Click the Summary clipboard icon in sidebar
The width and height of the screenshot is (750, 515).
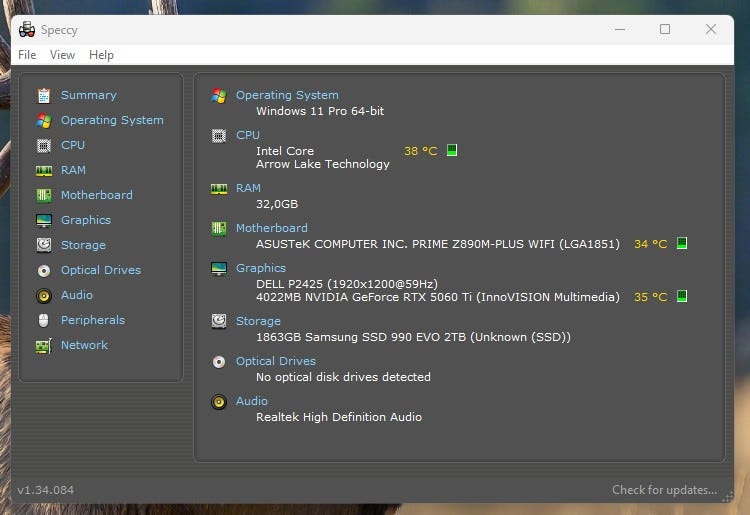pos(44,96)
